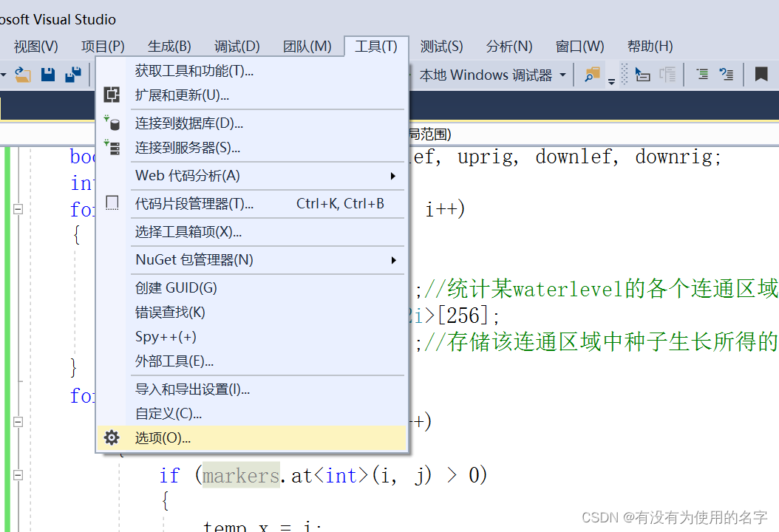Open the 分析(N) menu
Screen dimensions: 779x532
509,47
